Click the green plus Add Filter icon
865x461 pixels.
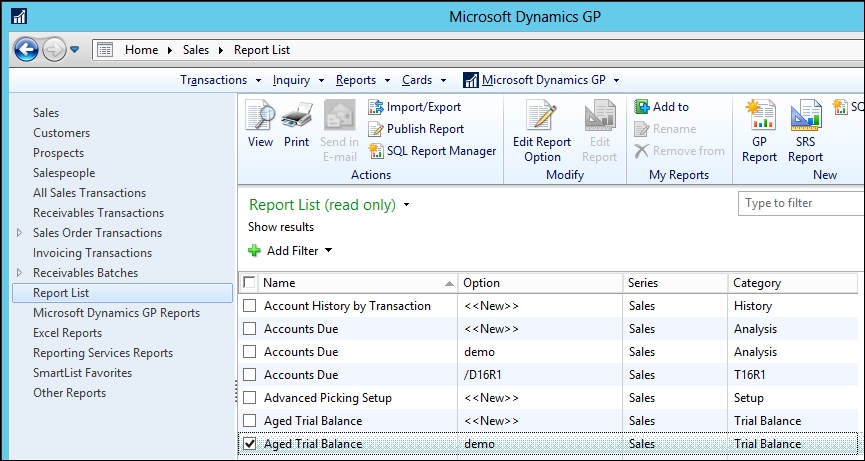[254, 251]
